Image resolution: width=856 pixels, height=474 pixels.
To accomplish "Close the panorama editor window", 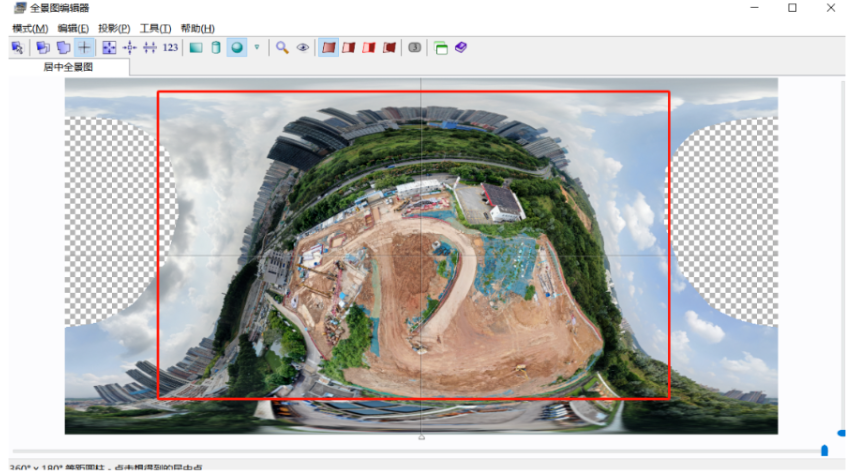I will pos(831,8).
